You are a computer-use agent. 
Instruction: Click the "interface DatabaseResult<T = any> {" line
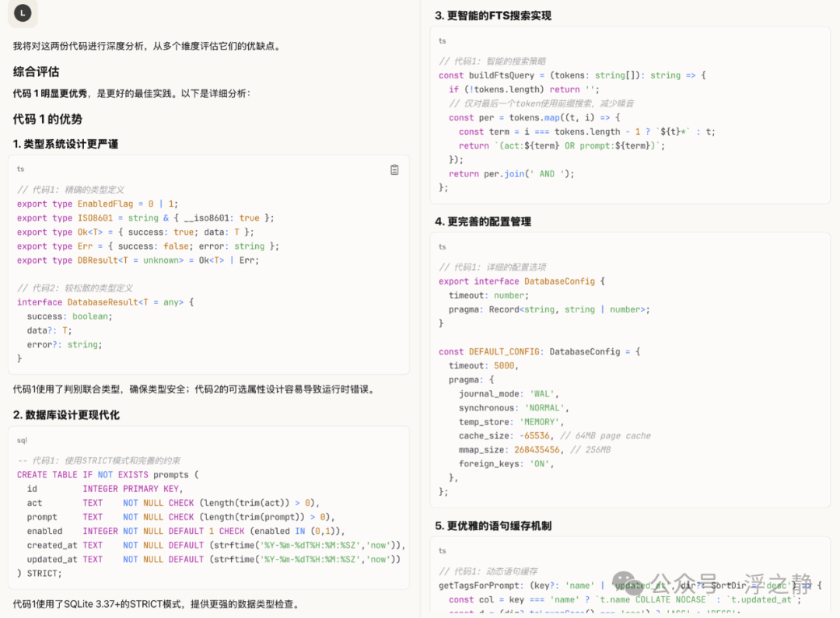[105, 302]
